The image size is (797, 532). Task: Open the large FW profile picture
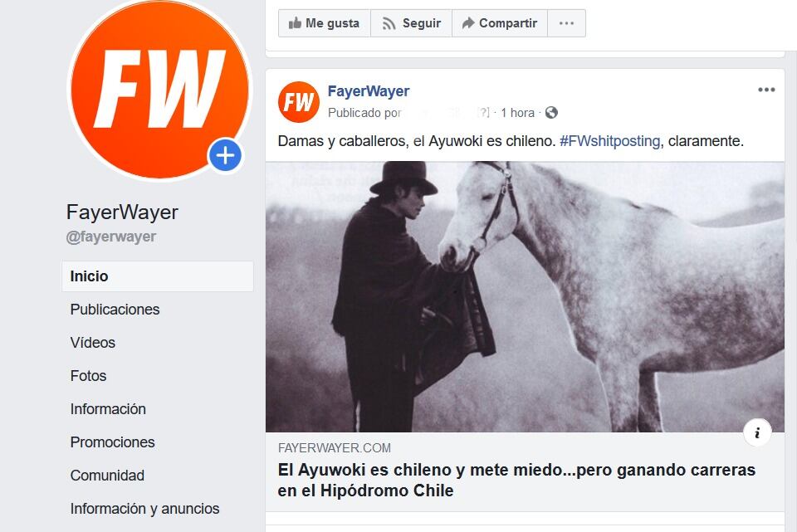point(159,89)
